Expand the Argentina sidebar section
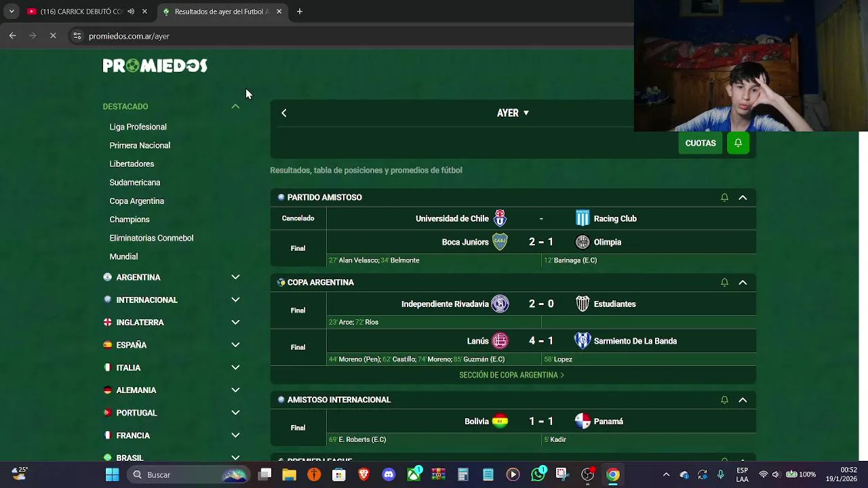Image resolution: width=868 pixels, height=488 pixels. pyautogui.click(x=235, y=277)
